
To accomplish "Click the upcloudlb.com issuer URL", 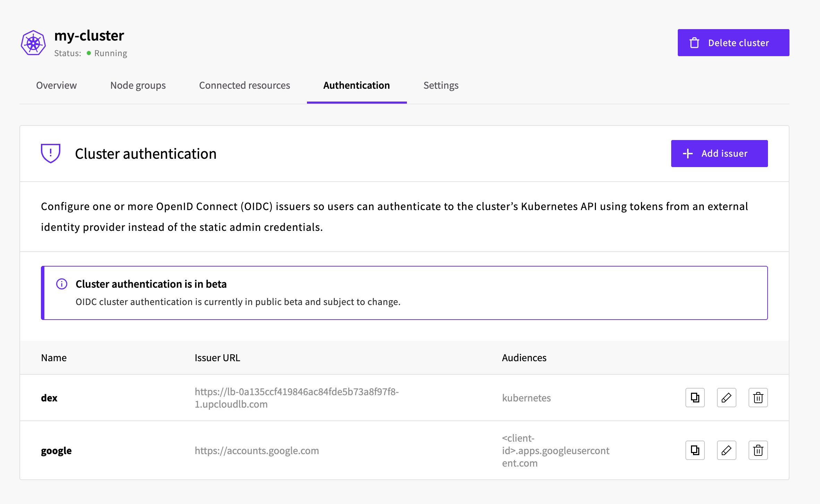I will 297,398.
